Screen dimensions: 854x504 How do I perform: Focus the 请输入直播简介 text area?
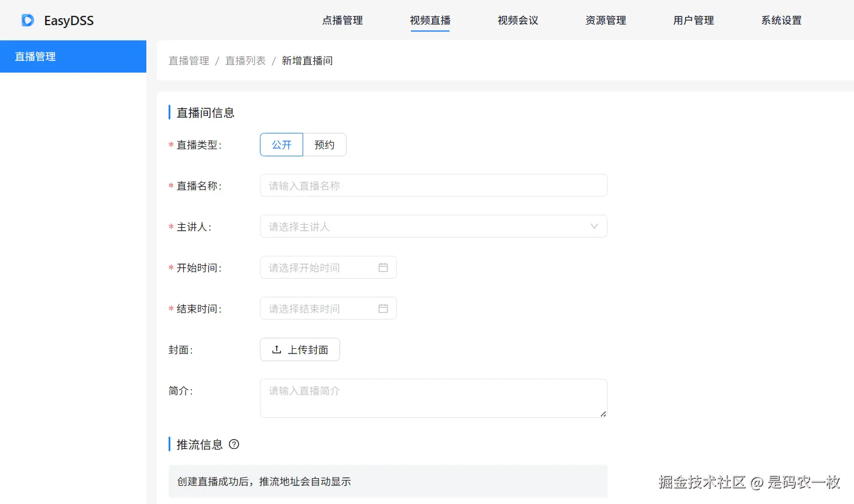click(x=434, y=399)
